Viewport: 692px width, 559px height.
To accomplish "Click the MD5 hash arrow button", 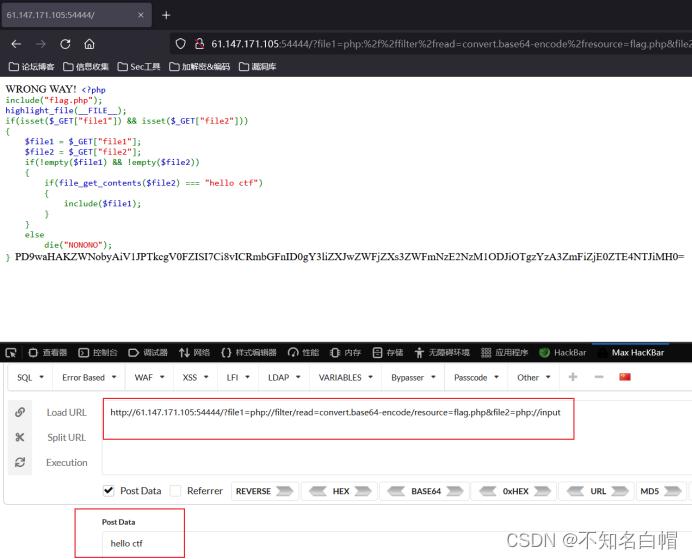I will [x=673, y=491].
